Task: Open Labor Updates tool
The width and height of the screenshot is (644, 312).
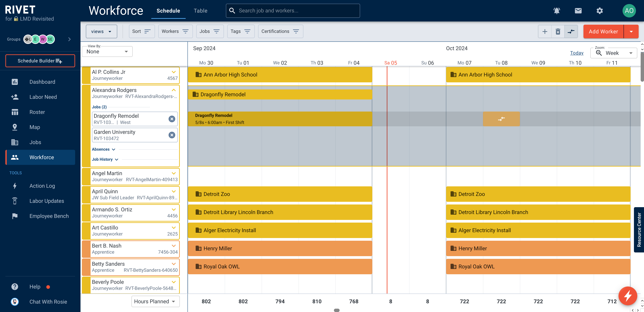Action: point(40,201)
